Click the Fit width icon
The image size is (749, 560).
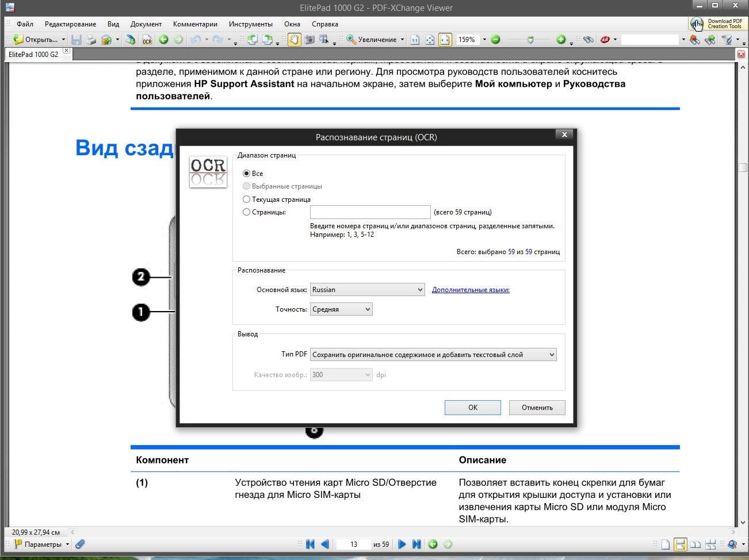coord(445,40)
